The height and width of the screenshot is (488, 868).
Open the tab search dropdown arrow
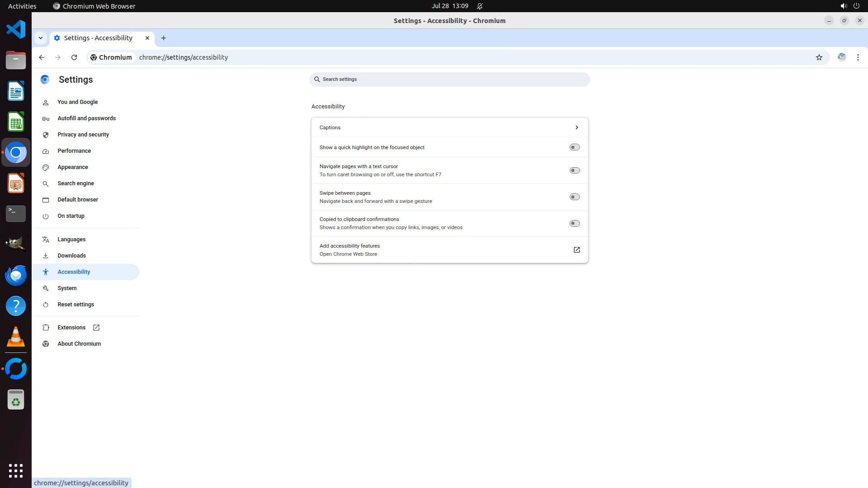coord(41,38)
